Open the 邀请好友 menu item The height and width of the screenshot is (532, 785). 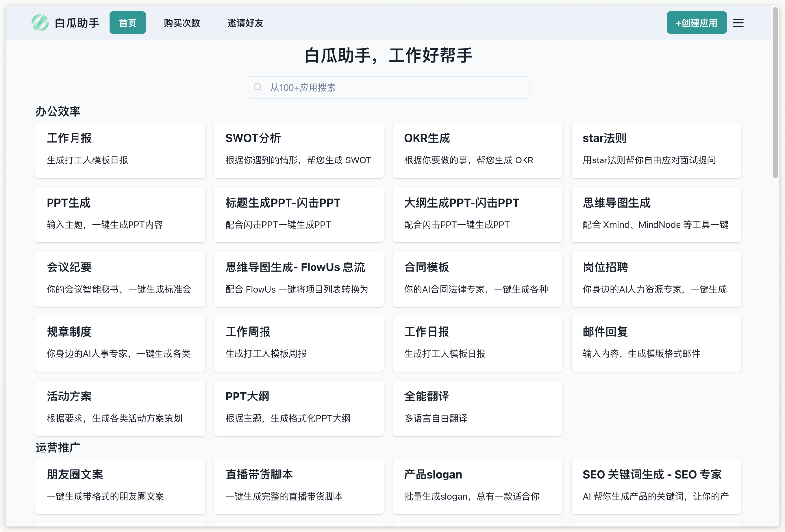(245, 23)
